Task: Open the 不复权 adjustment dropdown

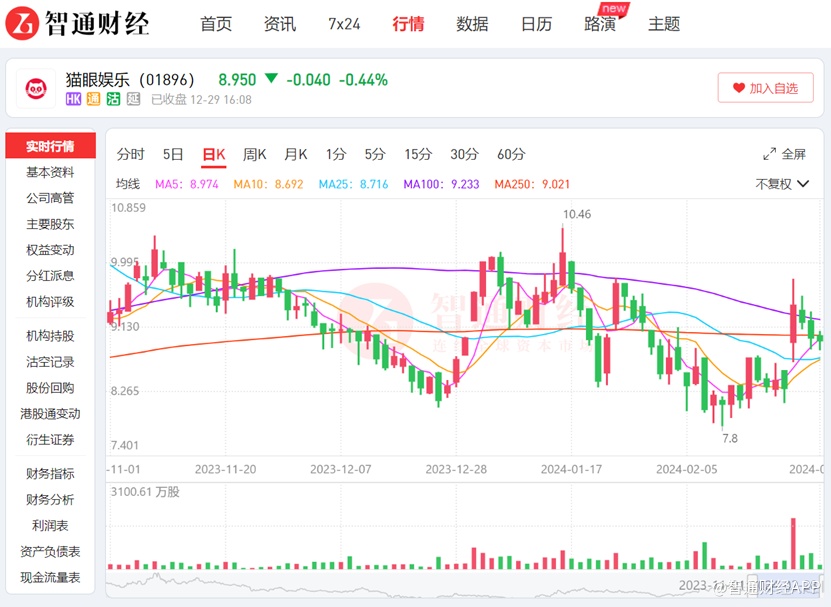Action: (782, 184)
